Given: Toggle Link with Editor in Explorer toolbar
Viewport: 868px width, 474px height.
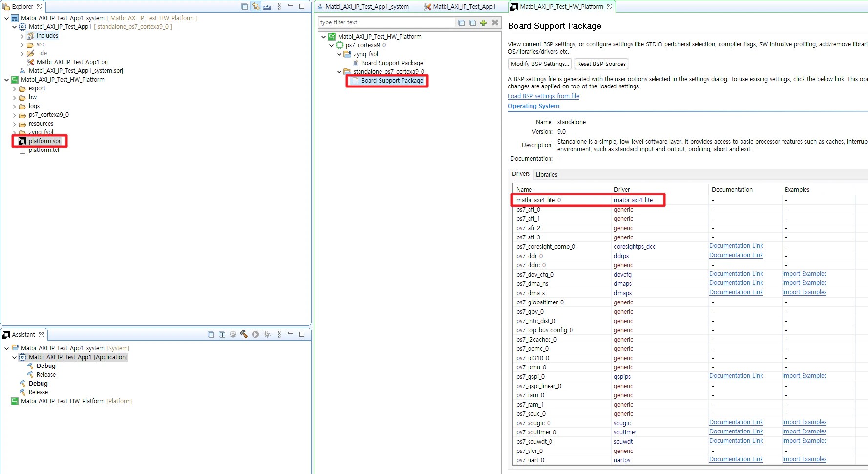Looking at the screenshot, I should click(x=255, y=7).
